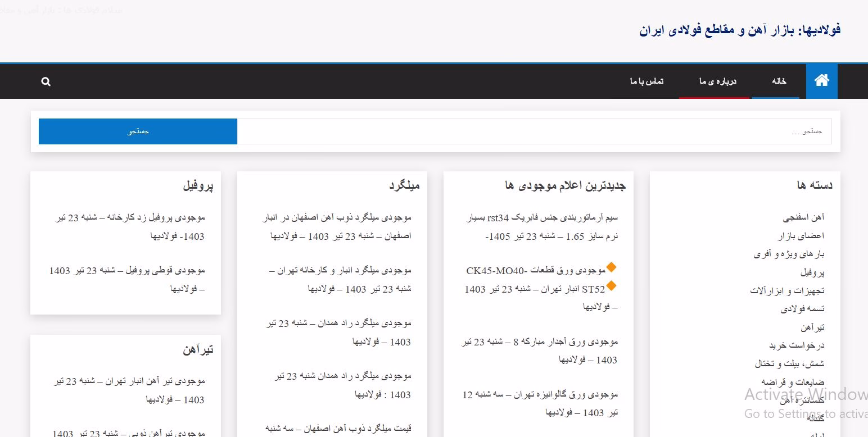Open post موجودی میلگرد انبار و کارخانه تهران
868x437 pixels.
click(340, 279)
